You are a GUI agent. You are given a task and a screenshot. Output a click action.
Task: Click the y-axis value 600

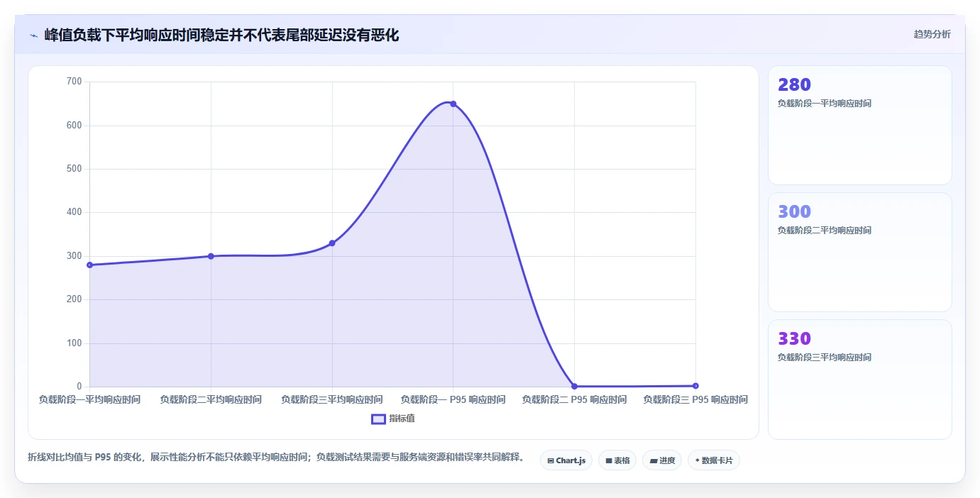(x=75, y=126)
